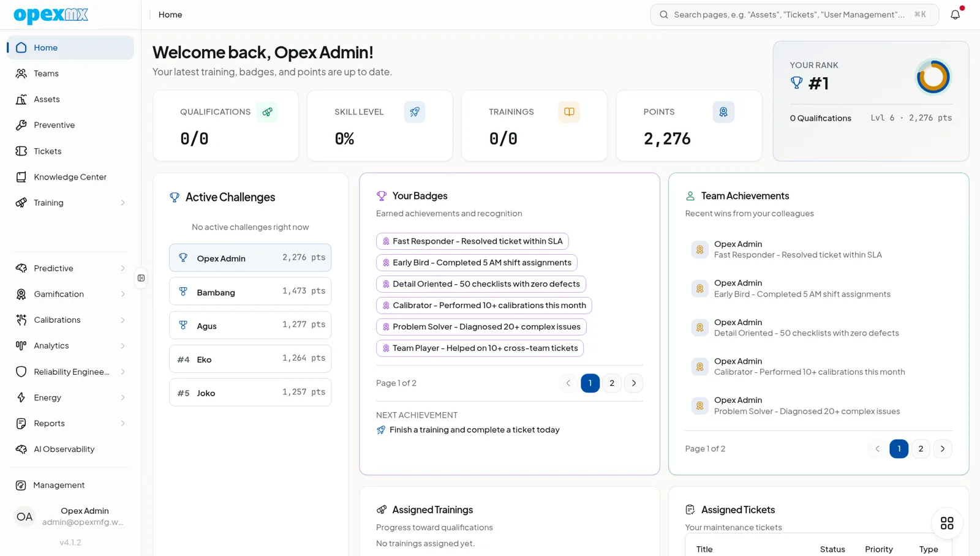Open Assets in the sidebar
The width and height of the screenshot is (980, 556).
click(x=70, y=99)
